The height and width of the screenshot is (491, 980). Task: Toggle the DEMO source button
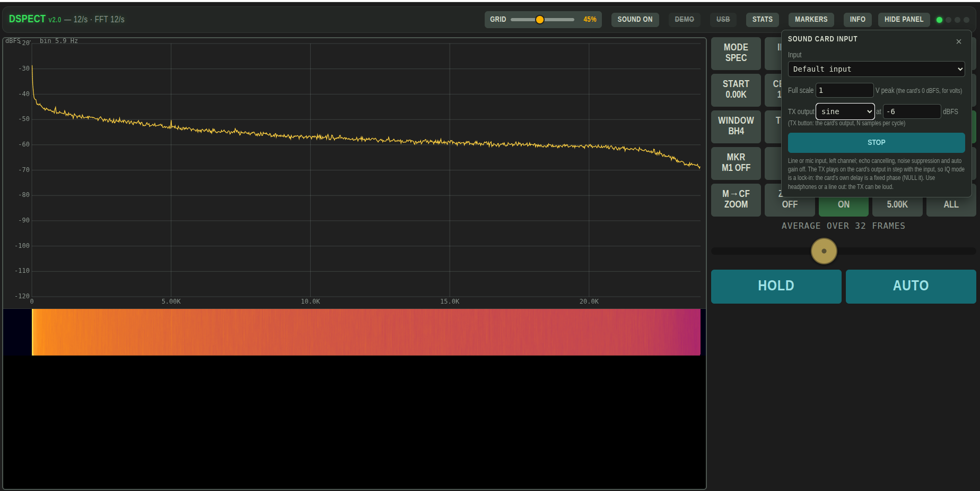[684, 20]
